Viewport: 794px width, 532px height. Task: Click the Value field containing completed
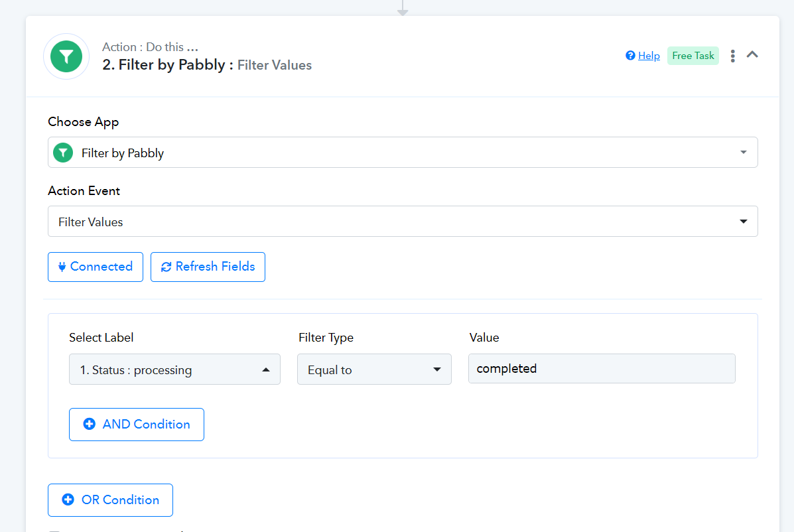point(602,369)
